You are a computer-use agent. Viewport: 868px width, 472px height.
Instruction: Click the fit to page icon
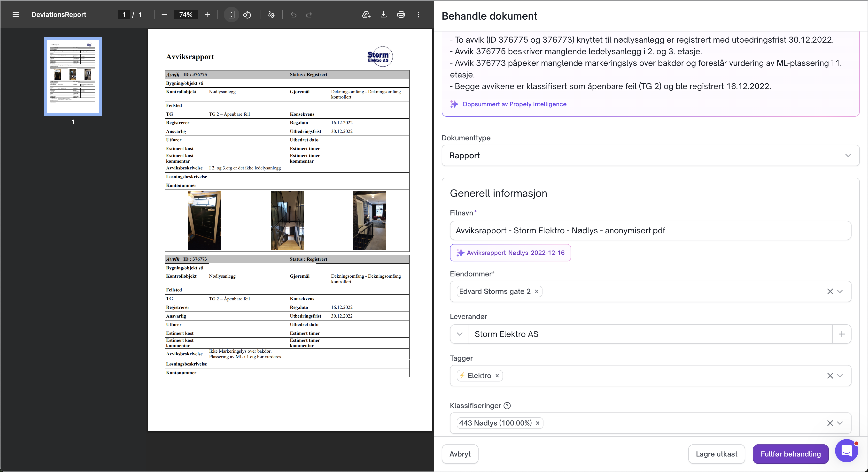tap(231, 15)
